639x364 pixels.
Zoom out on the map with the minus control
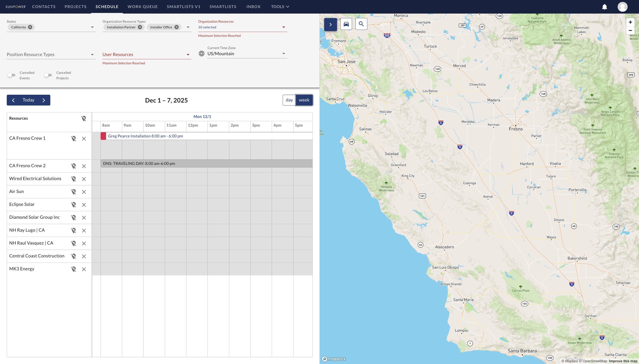click(630, 30)
